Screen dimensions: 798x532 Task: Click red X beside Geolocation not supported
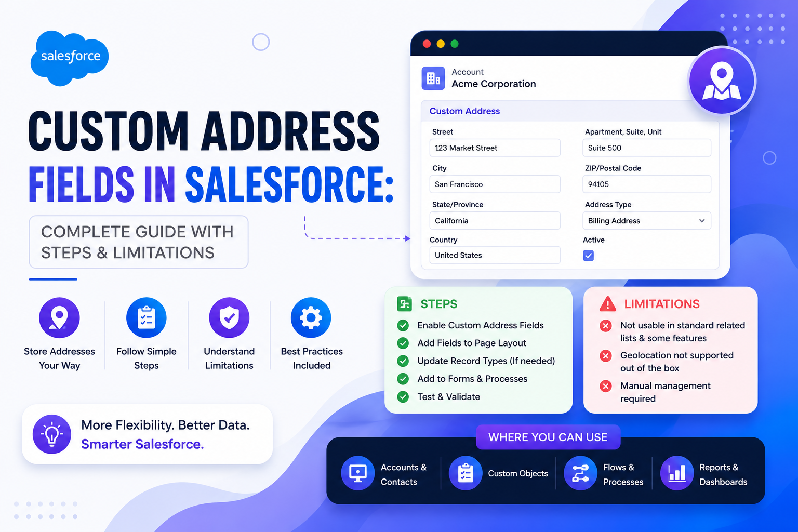click(x=606, y=356)
